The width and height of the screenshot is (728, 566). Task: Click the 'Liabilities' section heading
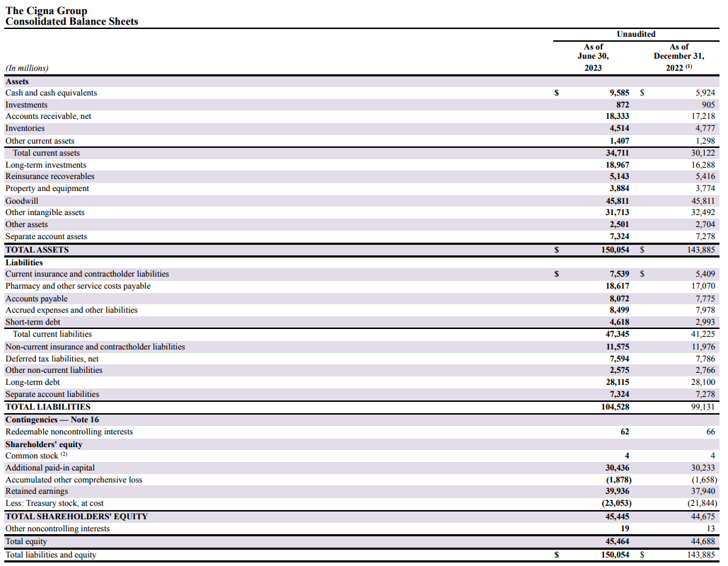click(24, 262)
